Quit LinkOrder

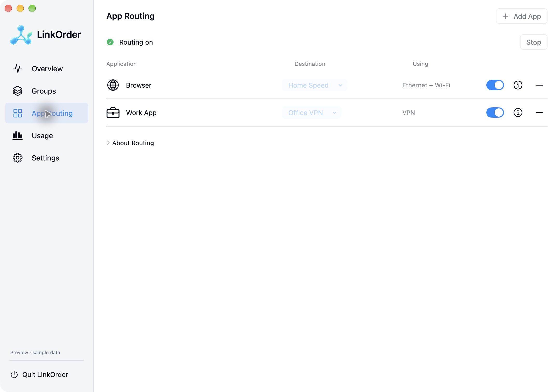39,375
